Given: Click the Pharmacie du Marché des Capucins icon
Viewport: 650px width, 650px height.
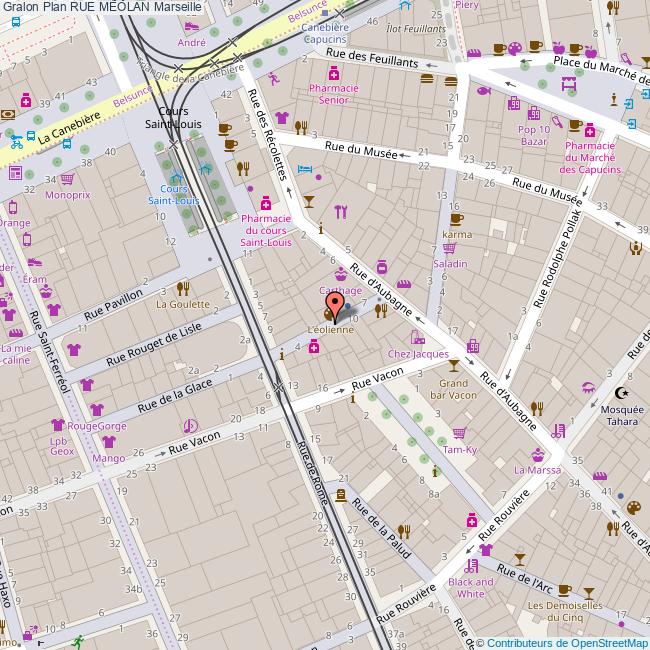Looking at the screenshot, I should [x=590, y=130].
